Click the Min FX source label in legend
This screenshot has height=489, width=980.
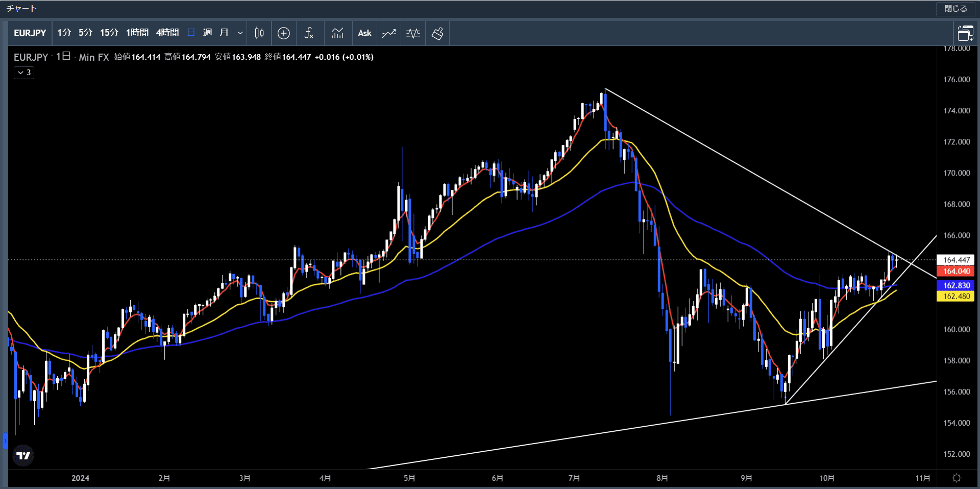[x=94, y=57]
